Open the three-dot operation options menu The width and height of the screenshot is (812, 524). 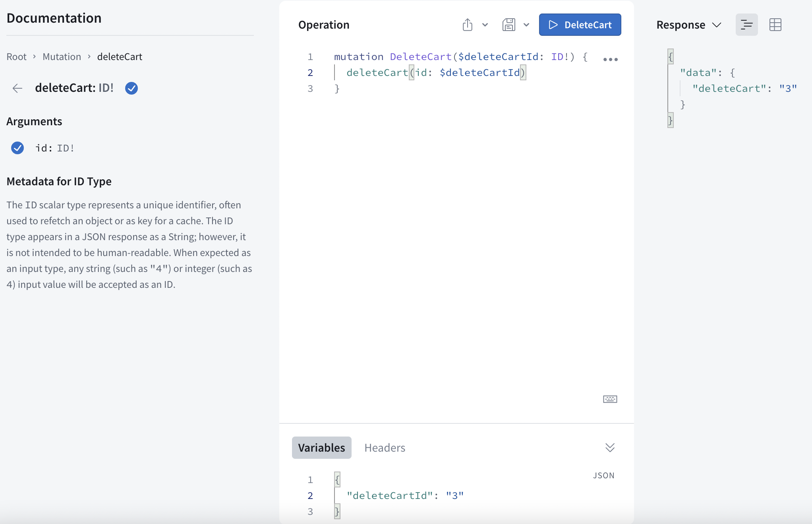click(x=610, y=60)
